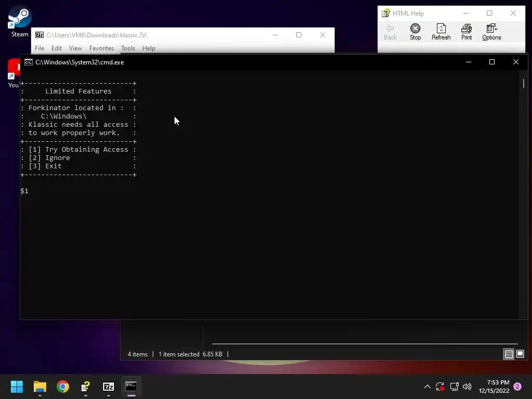
Task: Open File Explorer from the taskbar
Action: [x=39, y=387]
